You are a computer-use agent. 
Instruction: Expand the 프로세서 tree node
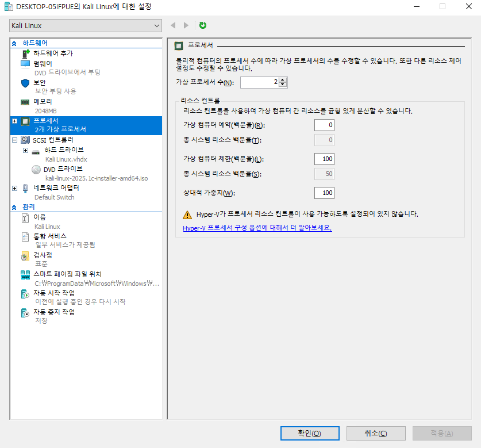tap(14, 121)
